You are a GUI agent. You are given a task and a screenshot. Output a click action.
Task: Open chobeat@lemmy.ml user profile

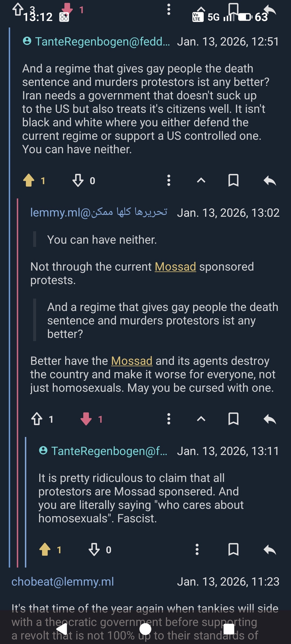pos(63,582)
